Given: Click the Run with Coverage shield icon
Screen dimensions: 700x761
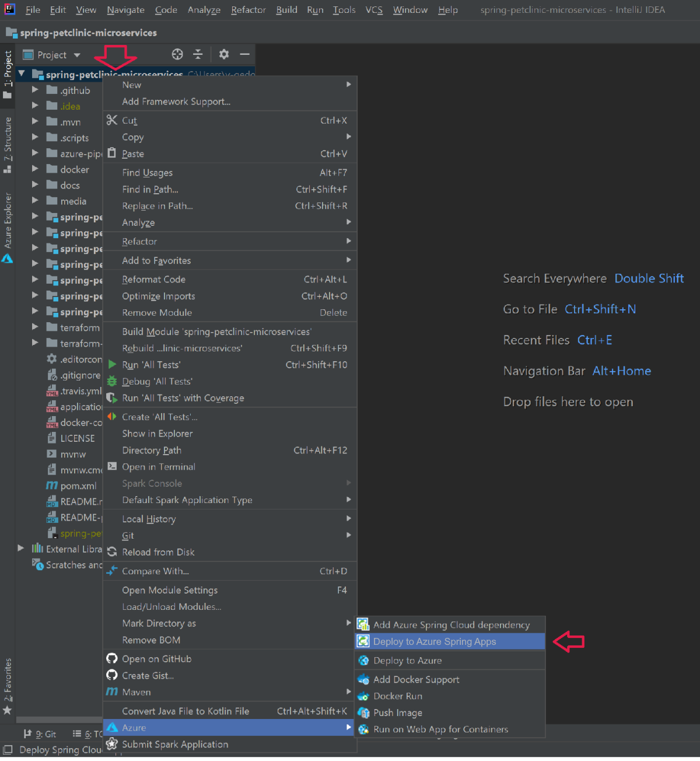Looking at the screenshot, I should click(x=112, y=398).
